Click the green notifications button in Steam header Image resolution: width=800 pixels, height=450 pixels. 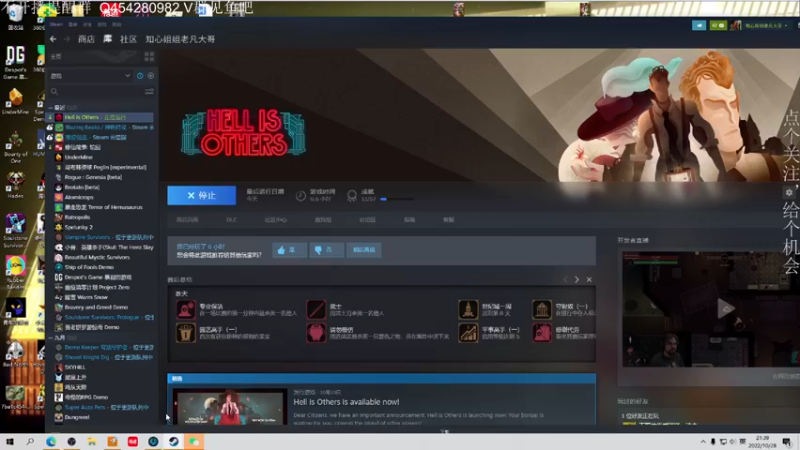point(718,25)
